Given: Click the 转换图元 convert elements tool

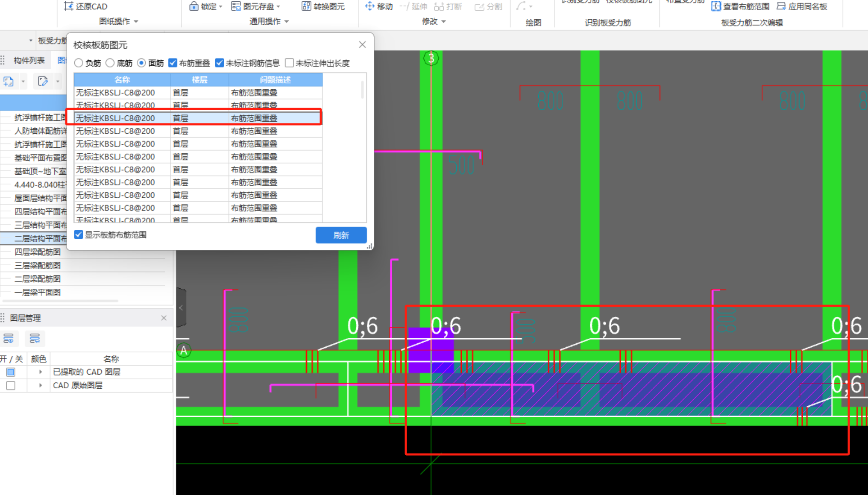Looking at the screenshot, I should 323,6.
